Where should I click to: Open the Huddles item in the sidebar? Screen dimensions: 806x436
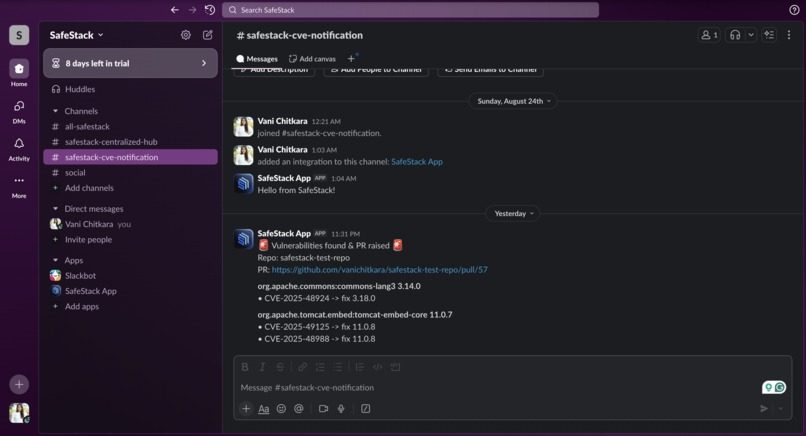coord(131,89)
